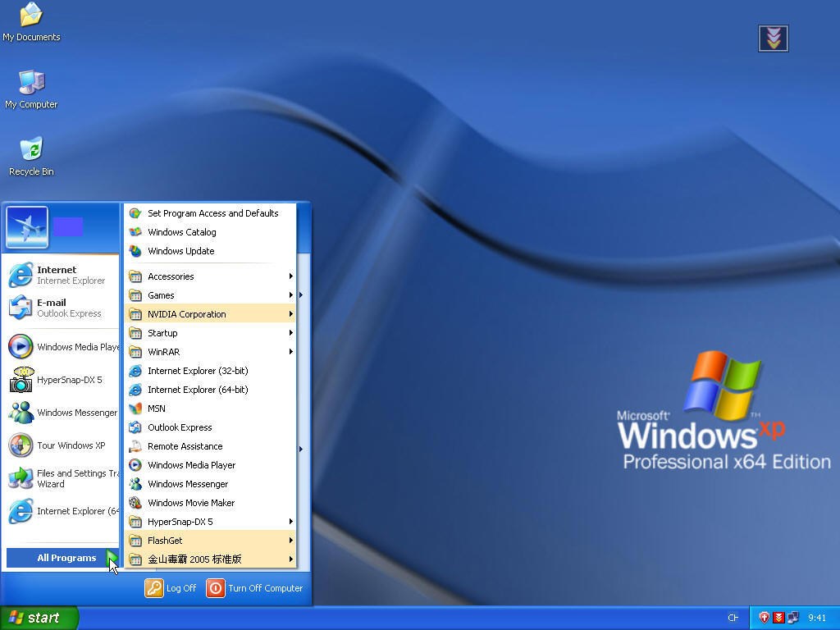Open Set Program Access and Defaults

point(210,213)
